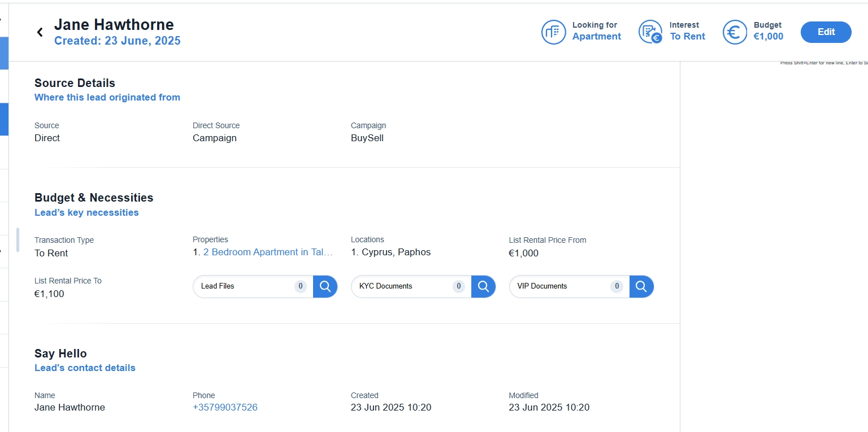Open the 2 Bedroom Apartment property link
868x432 pixels.
268,252
